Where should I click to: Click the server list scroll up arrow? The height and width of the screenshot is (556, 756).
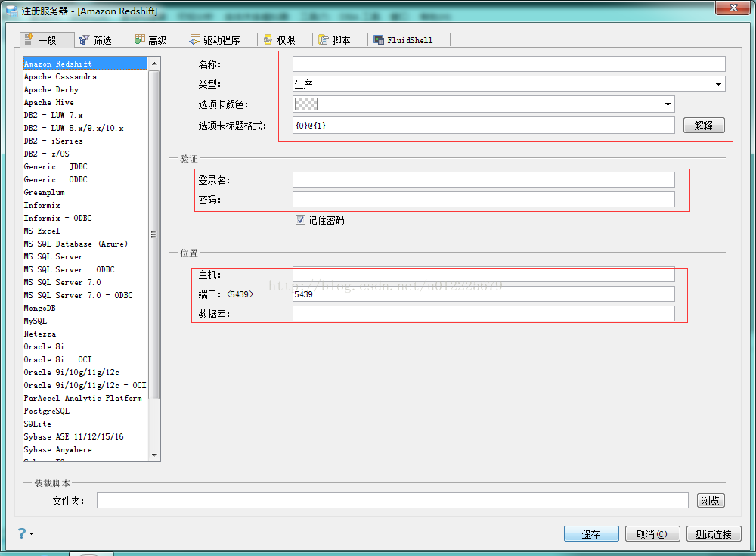[154, 64]
